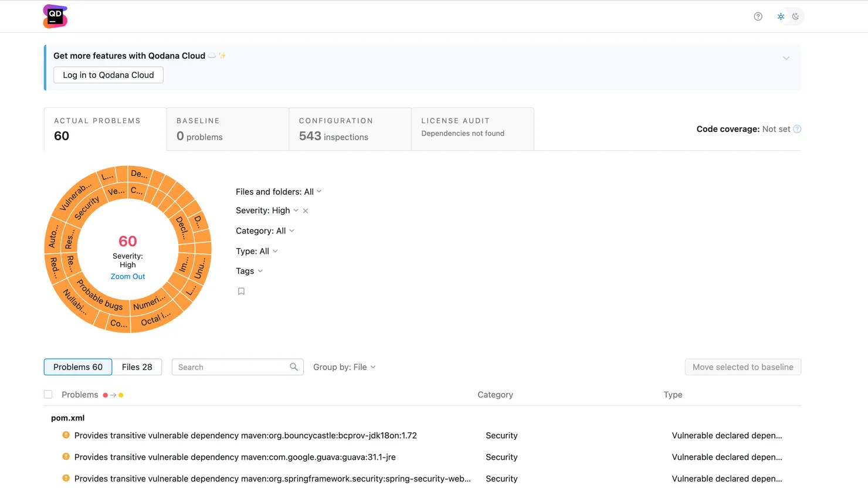Click Security category in bouncycastle row
The width and height of the screenshot is (868, 495).
click(x=501, y=435)
